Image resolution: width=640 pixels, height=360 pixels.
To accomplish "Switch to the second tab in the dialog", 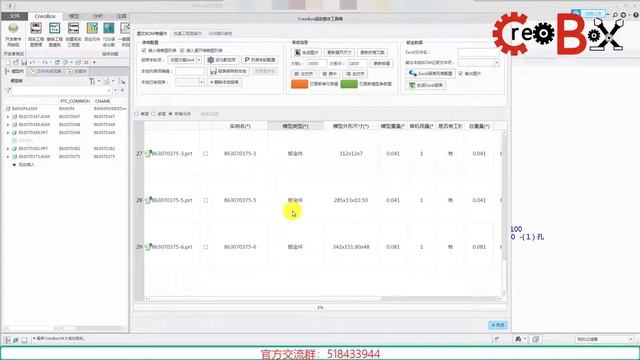I will [x=187, y=33].
